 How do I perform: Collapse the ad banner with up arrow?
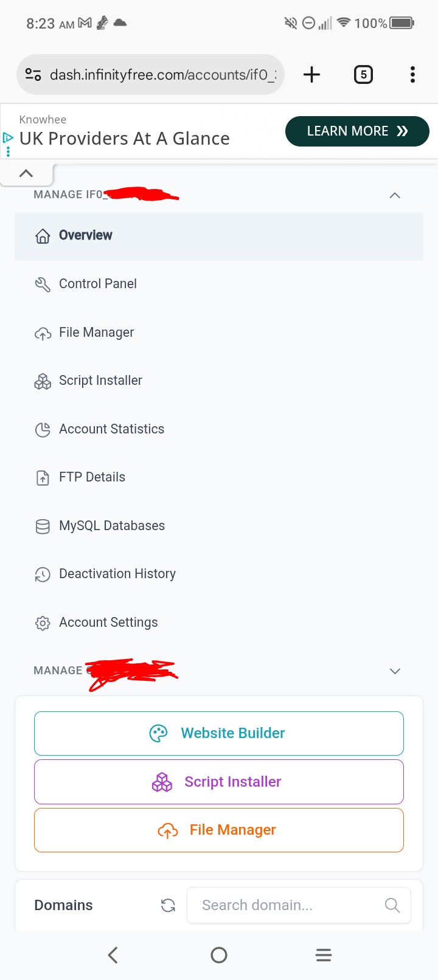click(x=26, y=173)
